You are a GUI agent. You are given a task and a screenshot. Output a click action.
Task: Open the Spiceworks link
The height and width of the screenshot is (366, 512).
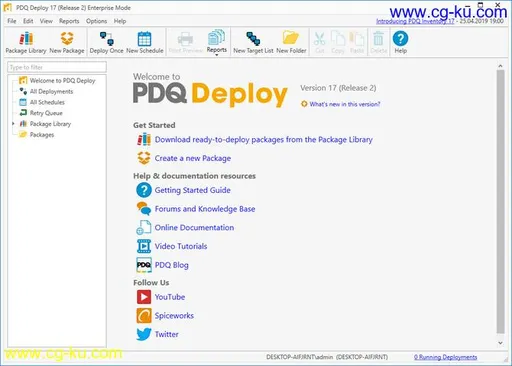point(174,315)
